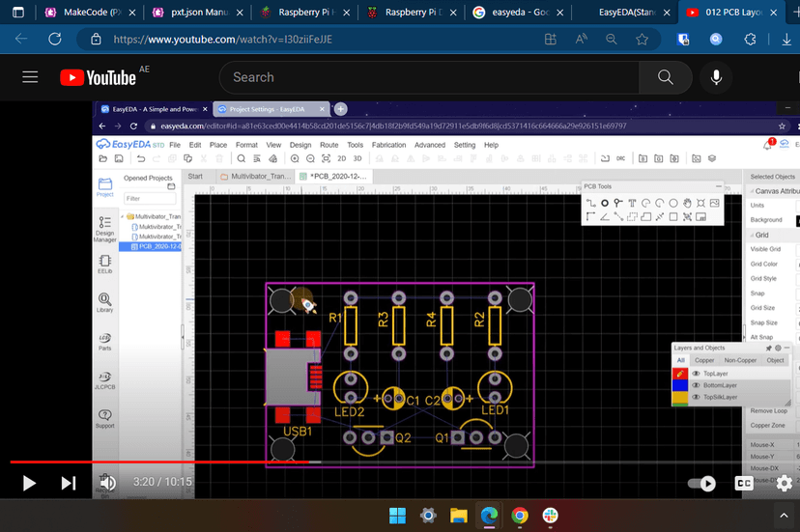This screenshot has height=532, width=800.
Task: Toggle the autoplay switch
Action: point(702,483)
